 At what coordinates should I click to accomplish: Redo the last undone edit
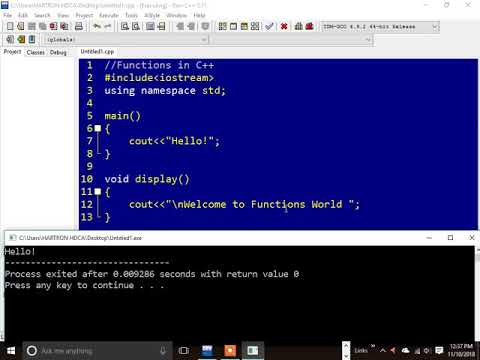[x=108, y=26]
